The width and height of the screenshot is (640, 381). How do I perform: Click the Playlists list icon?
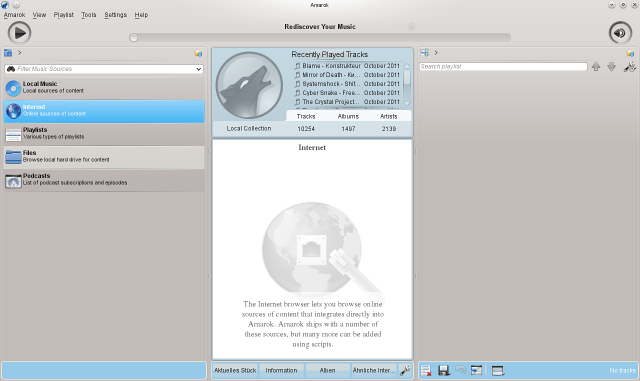[x=13, y=134]
